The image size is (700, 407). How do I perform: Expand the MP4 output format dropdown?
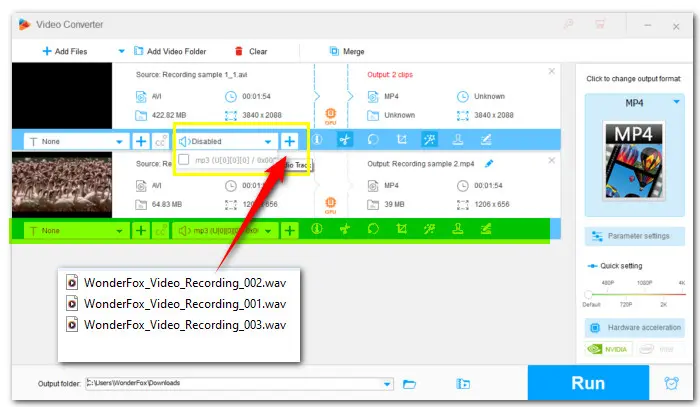[x=676, y=102]
